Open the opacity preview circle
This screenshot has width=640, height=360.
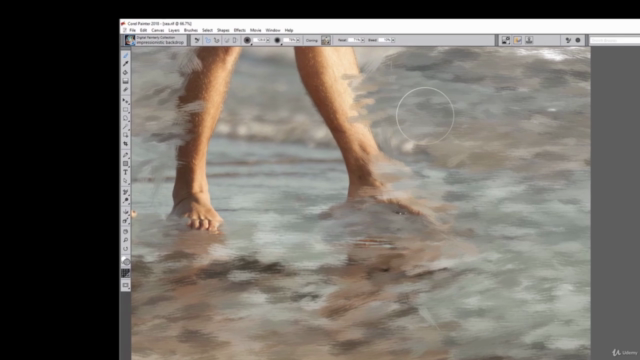click(277, 40)
